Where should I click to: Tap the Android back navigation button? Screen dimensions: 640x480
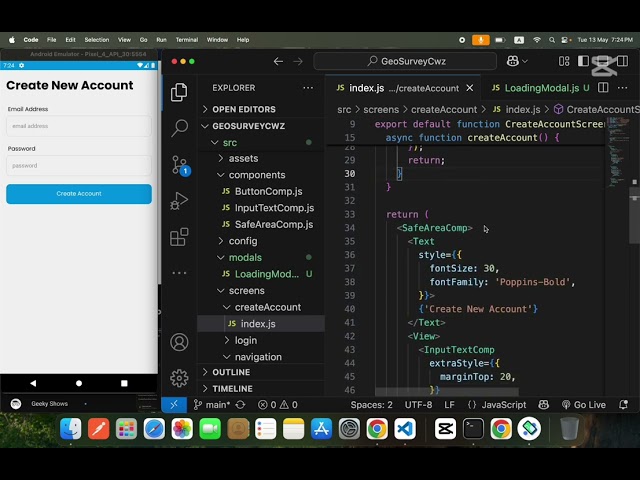(33, 383)
